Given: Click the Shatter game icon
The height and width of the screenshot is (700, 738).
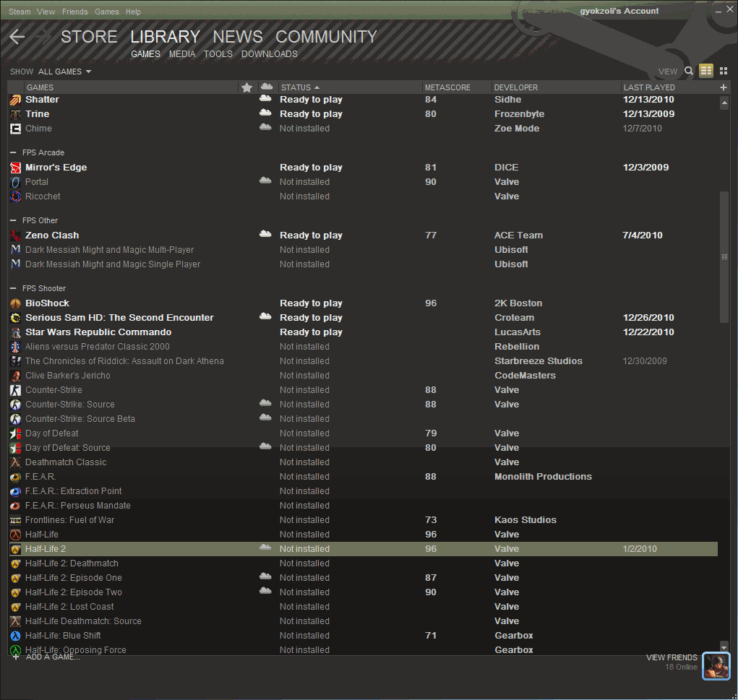Looking at the screenshot, I should (x=15, y=100).
